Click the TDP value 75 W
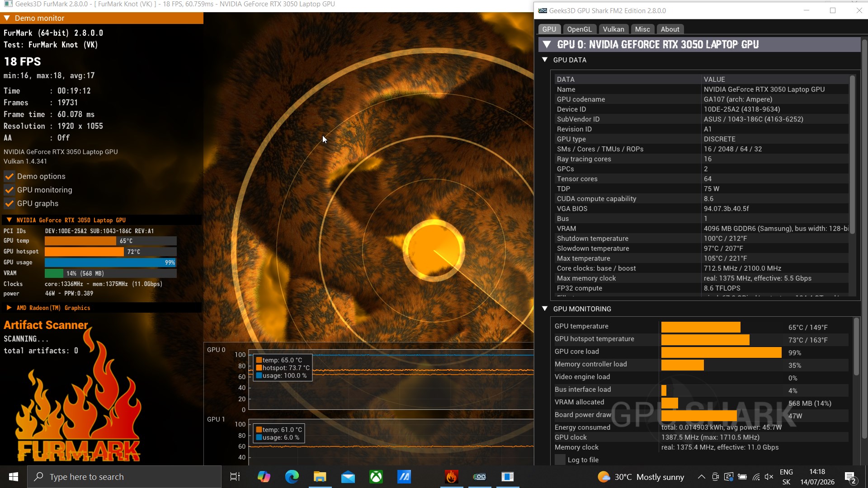This screenshot has height=488, width=868. pos(712,189)
